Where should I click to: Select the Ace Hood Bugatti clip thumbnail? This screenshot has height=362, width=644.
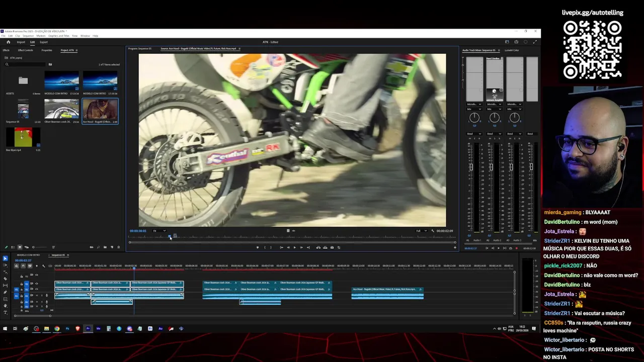(100, 109)
